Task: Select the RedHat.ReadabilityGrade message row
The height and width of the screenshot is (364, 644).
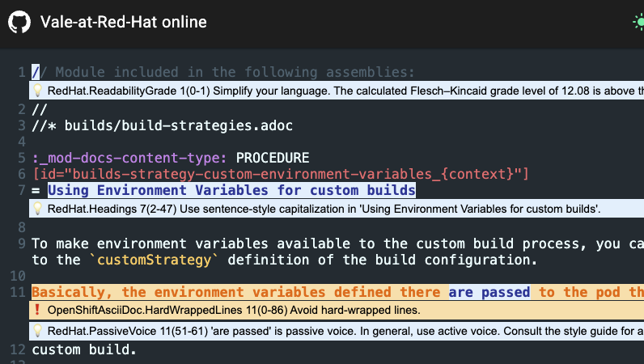Action: [x=337, y=91]
